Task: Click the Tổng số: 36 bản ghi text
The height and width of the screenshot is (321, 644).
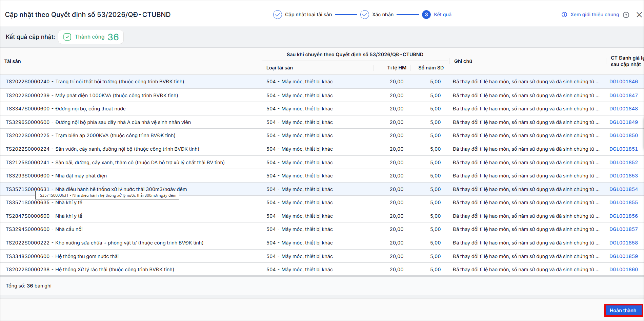Action: (x=29, y=286)
